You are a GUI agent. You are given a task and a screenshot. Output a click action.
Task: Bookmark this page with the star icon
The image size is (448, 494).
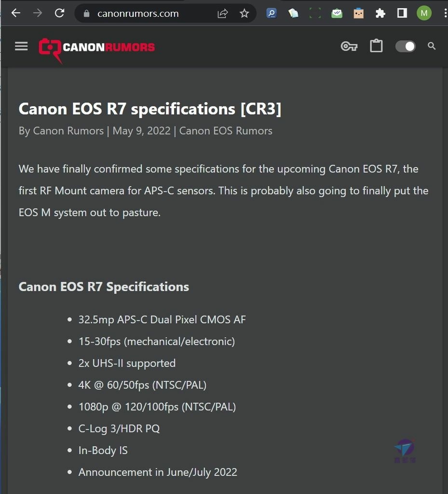(x=244, y=13)
